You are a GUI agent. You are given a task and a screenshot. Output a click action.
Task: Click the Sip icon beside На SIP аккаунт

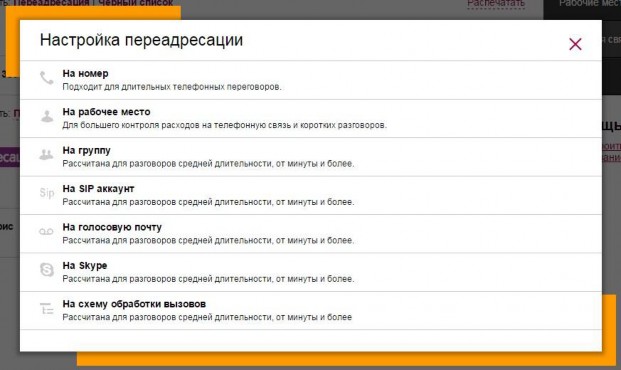point(47,193)
